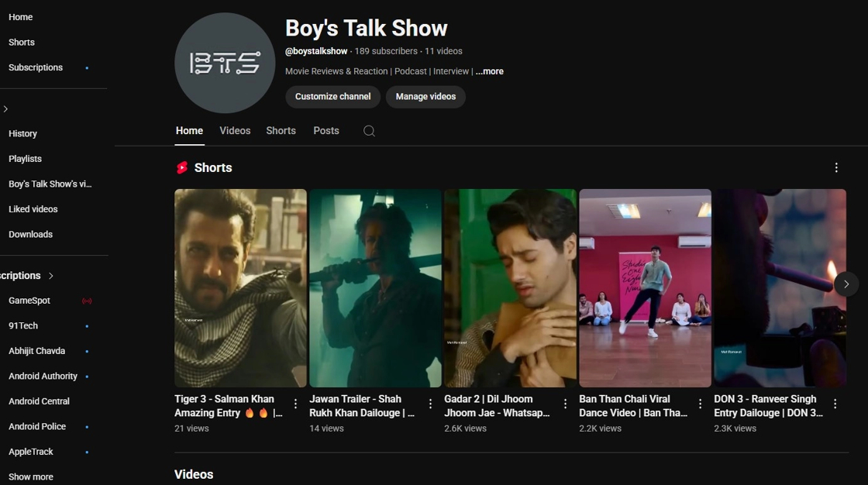Show more subscriptions in sidebar

(31, 476)
